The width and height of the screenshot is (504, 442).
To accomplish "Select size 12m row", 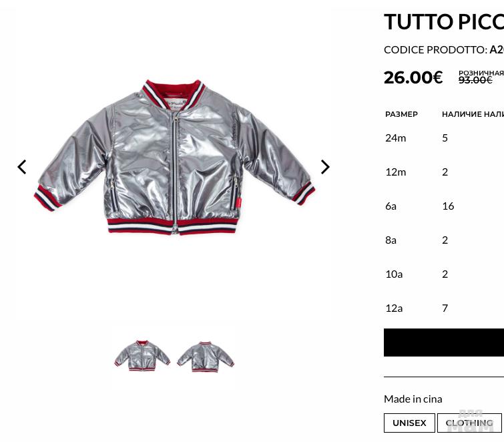I will pos(444,172).
